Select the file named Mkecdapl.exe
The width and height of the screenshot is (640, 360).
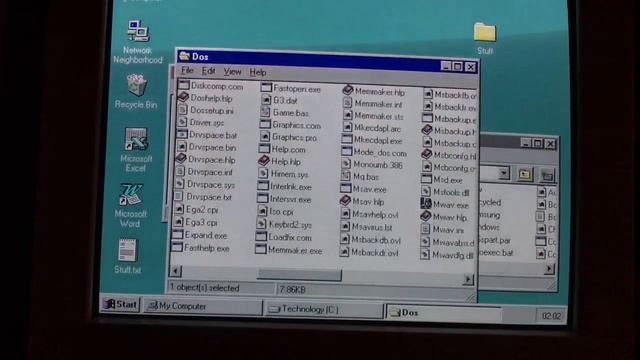(378, 140)
